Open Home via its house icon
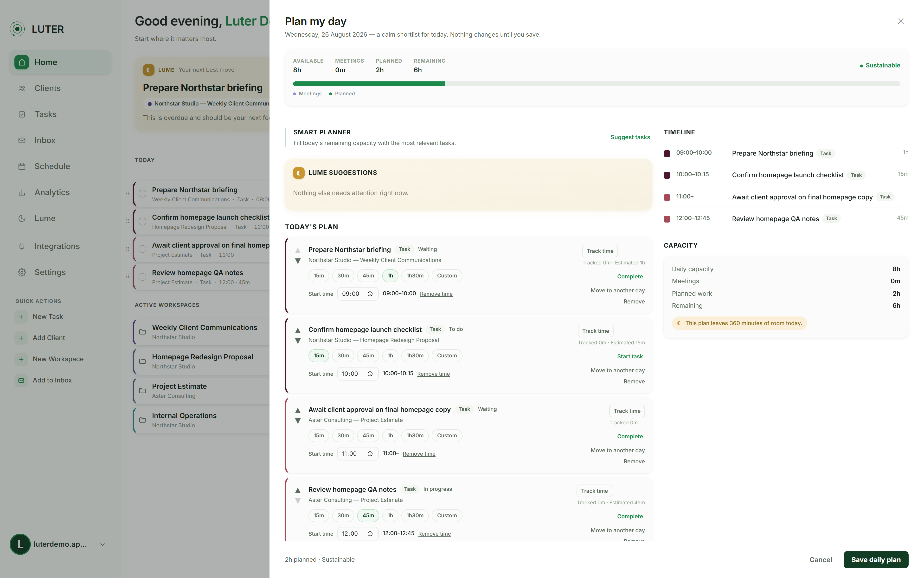Image resolution: width=924 pixels, height=578 pixels. point(22,62)
